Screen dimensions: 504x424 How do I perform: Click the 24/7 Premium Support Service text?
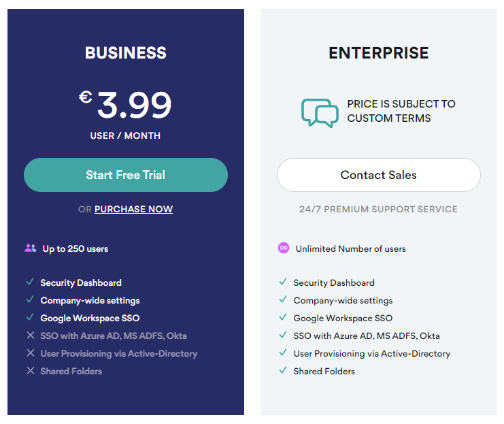[x=378, y=209]
